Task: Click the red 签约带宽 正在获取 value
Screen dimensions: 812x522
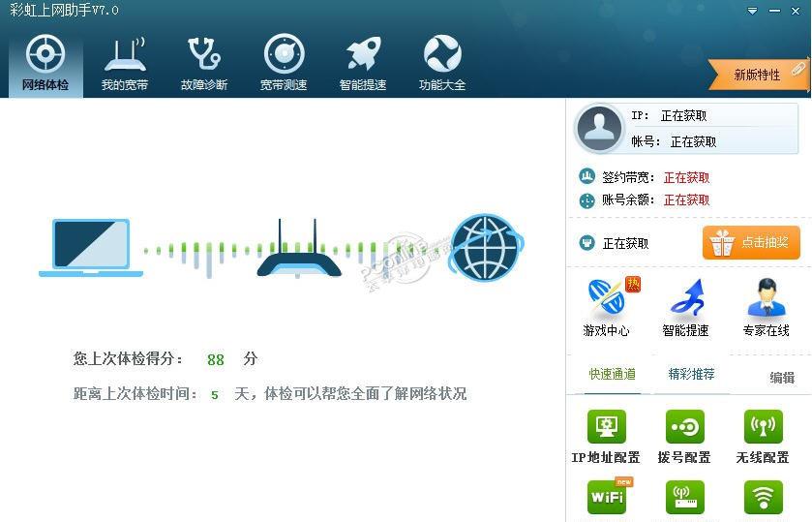Action: (687, 177)
